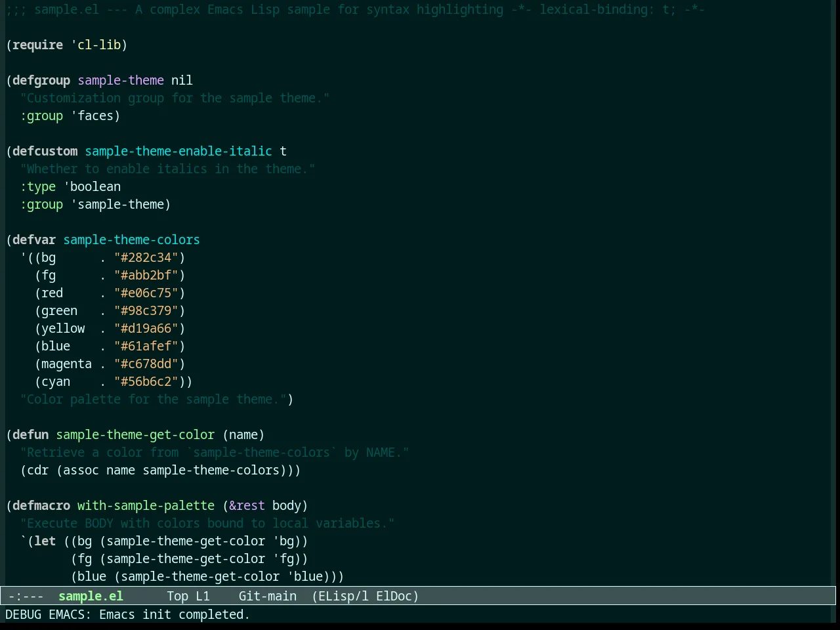
Task: Click the L1 line number indicator
Action: tap(203, 596)
